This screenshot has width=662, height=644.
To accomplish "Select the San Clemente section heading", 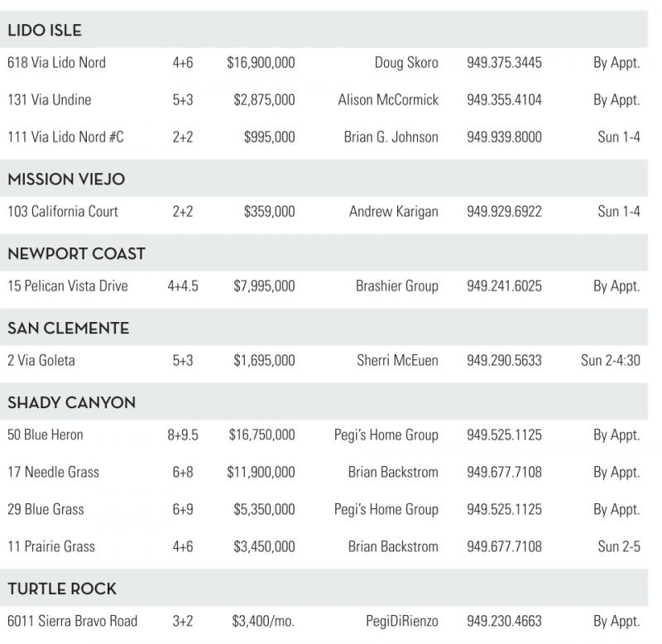I will [x=69, y=329].
